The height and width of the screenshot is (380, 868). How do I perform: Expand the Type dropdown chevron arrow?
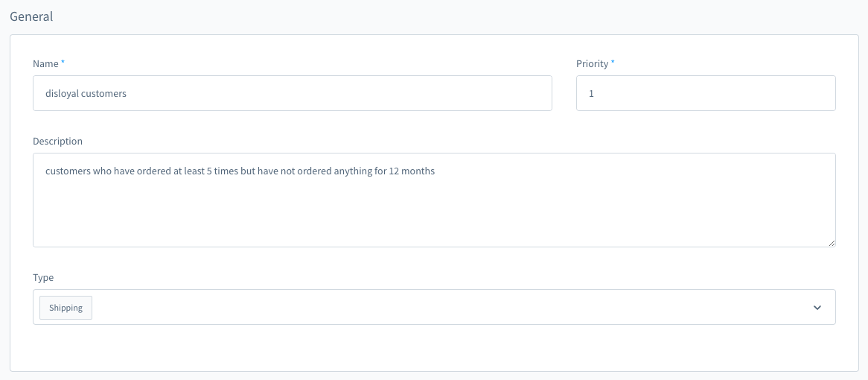(817, 308)
